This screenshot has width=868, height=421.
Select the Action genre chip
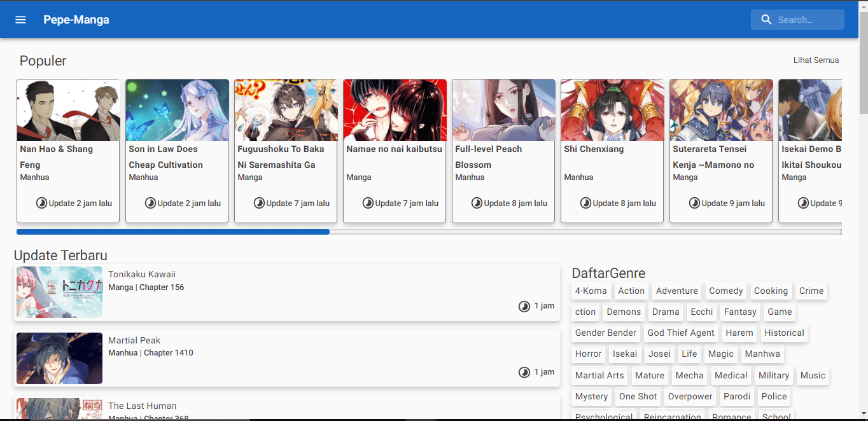631,291
